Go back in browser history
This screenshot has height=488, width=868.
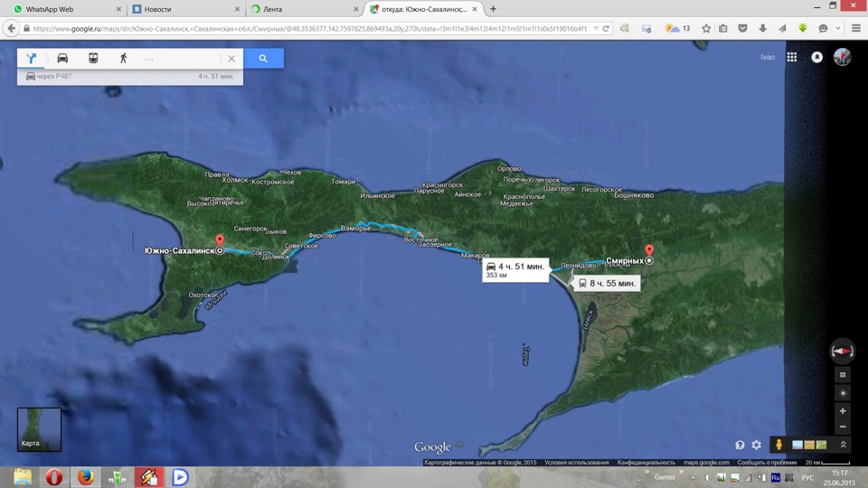pos(11,28)
